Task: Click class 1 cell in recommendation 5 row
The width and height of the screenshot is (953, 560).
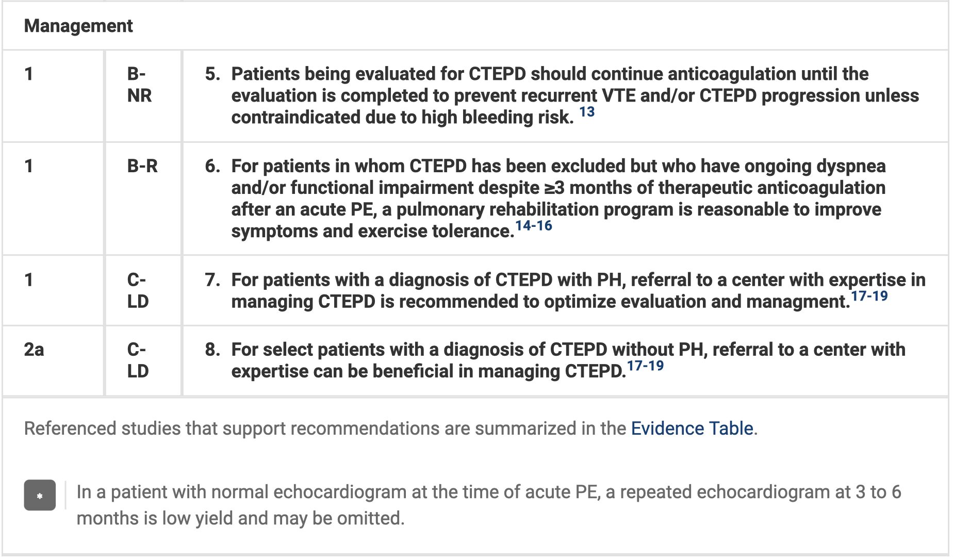Action: (x=29, y=74)
